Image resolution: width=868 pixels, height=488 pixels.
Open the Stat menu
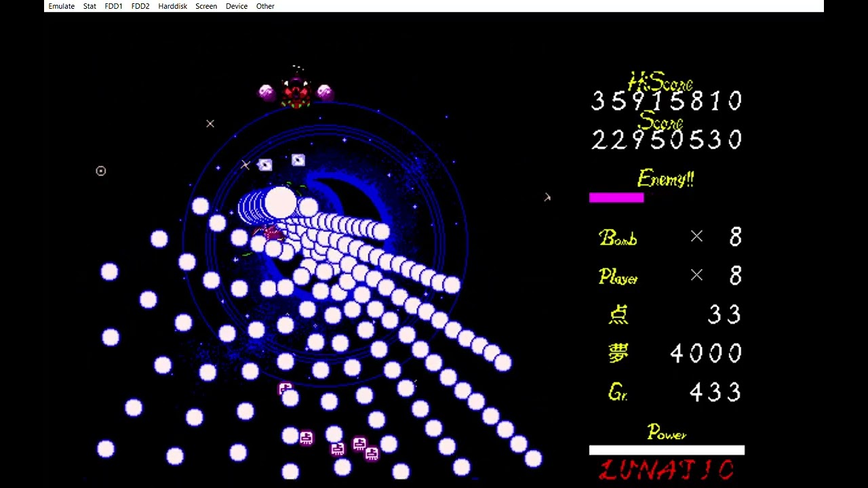pyautogui.click(x=90, y=6)
